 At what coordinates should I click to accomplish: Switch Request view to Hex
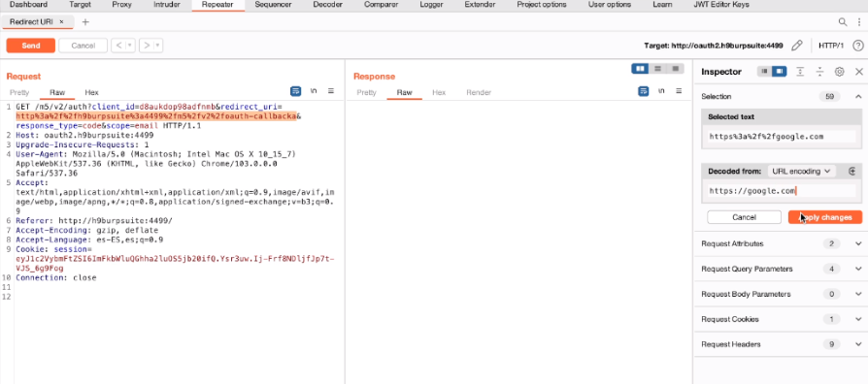tap(91, 92)
